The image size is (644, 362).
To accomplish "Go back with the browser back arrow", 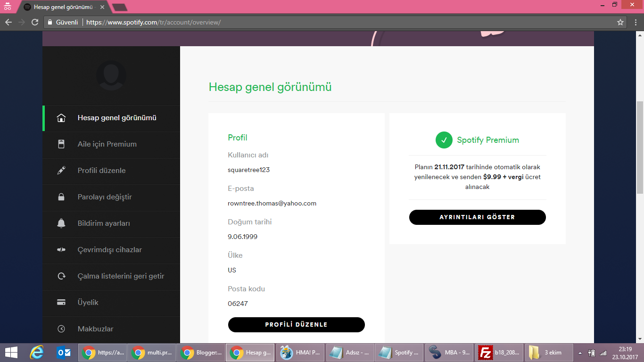I will [x=8, y=22].
